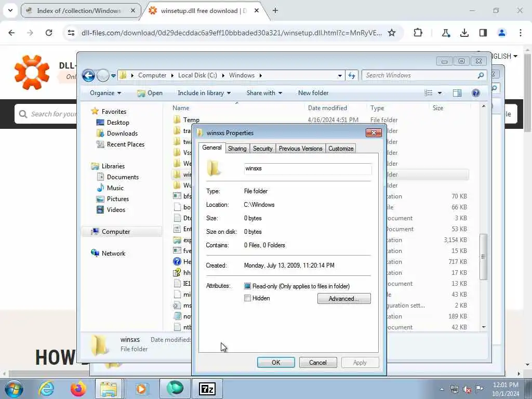This screenshot has width=532, height=399.
Task: Open Chrome profile avatar icon
Action: (x=501, y=33)
